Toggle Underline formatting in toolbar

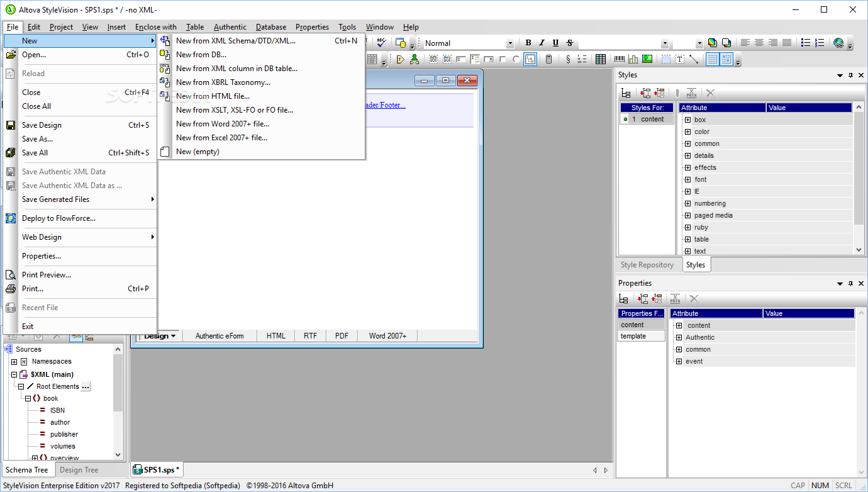[x=555, y=43]
